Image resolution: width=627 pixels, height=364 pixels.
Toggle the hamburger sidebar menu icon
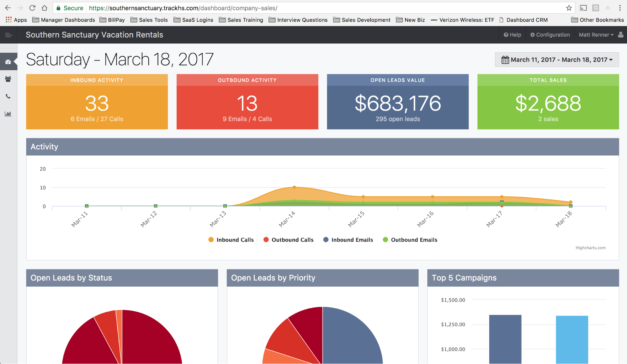click(8, 35)
